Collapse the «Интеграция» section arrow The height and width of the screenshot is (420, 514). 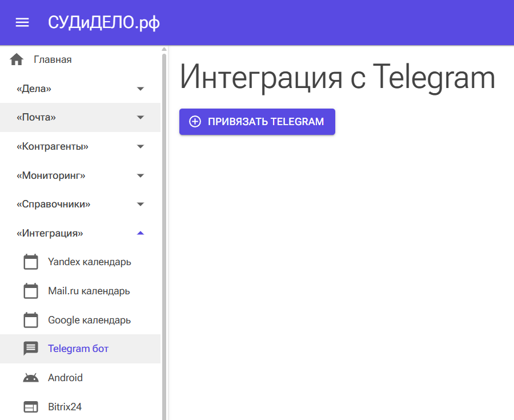[140, 233]
